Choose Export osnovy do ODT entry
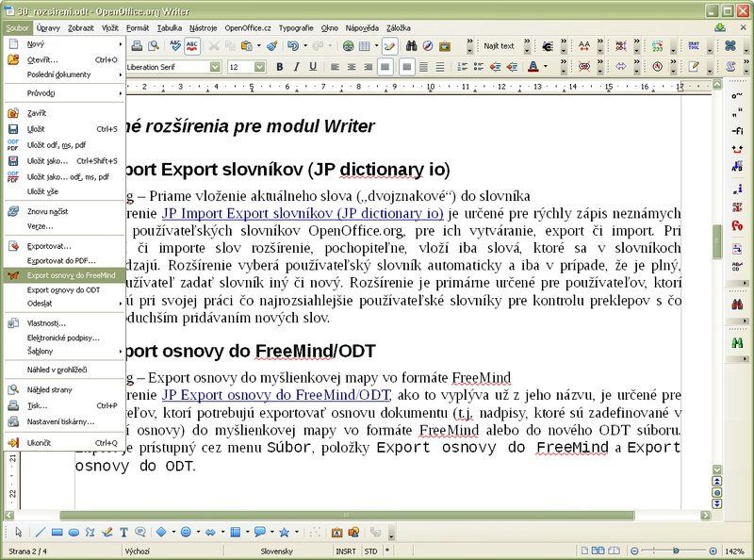This screenshot has height=560, width=754. (64, 289)
